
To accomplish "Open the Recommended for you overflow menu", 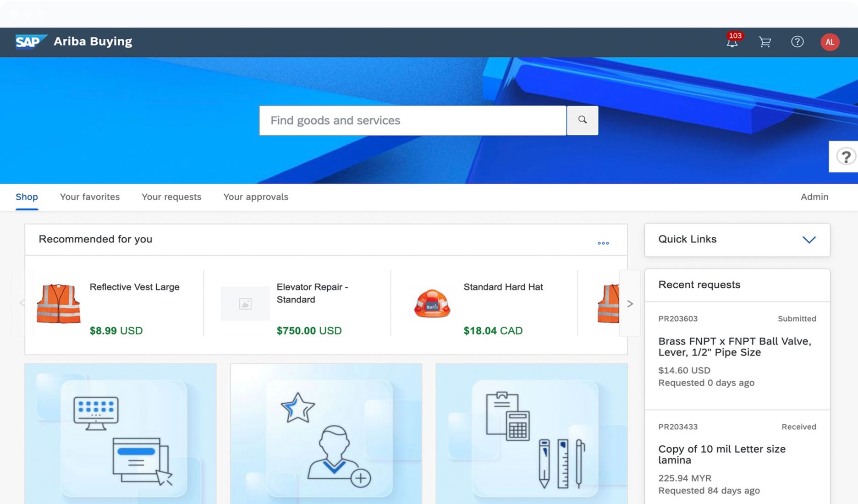I will click(x=603, y=243).
